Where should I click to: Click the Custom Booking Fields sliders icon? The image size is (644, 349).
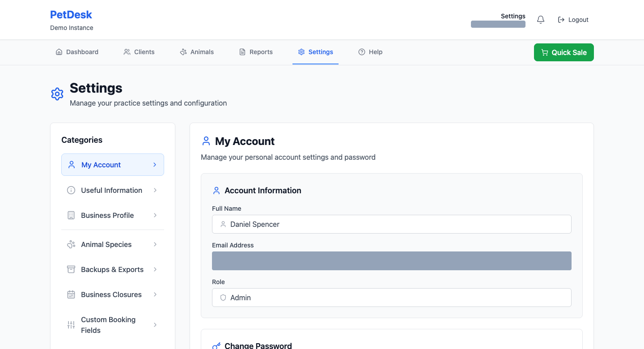[x=71, y=325]
